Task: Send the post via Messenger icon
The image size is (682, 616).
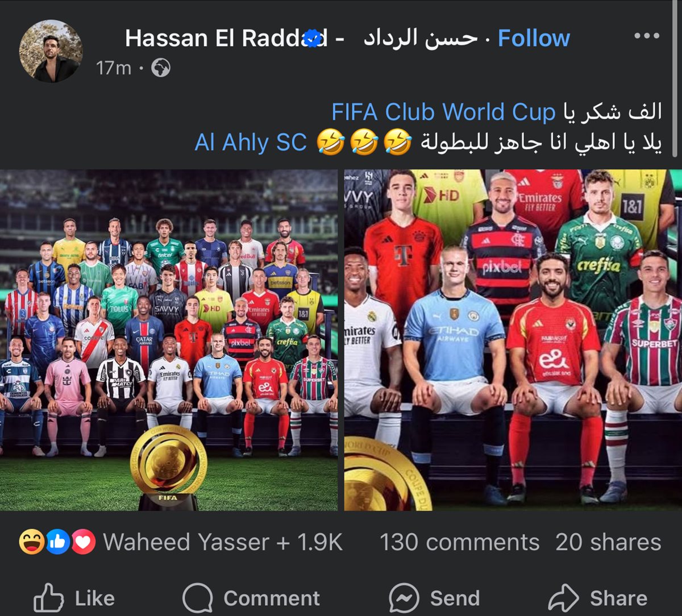Action: point(435,598)
